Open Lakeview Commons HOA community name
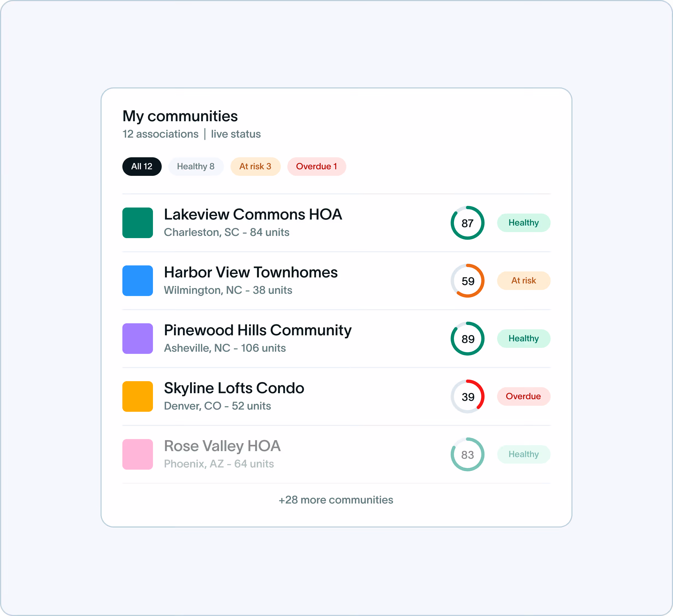Viewport: 673px width, 616px height. (x=253, y=214)
